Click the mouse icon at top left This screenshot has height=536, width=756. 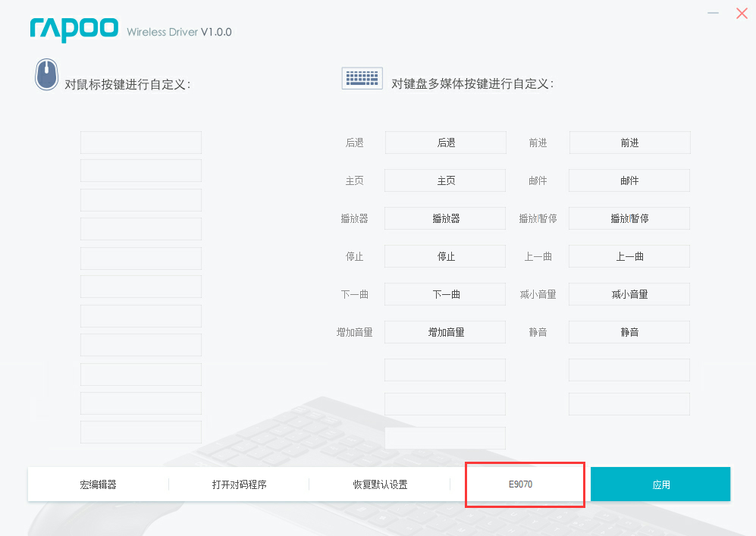click(46, 75)
